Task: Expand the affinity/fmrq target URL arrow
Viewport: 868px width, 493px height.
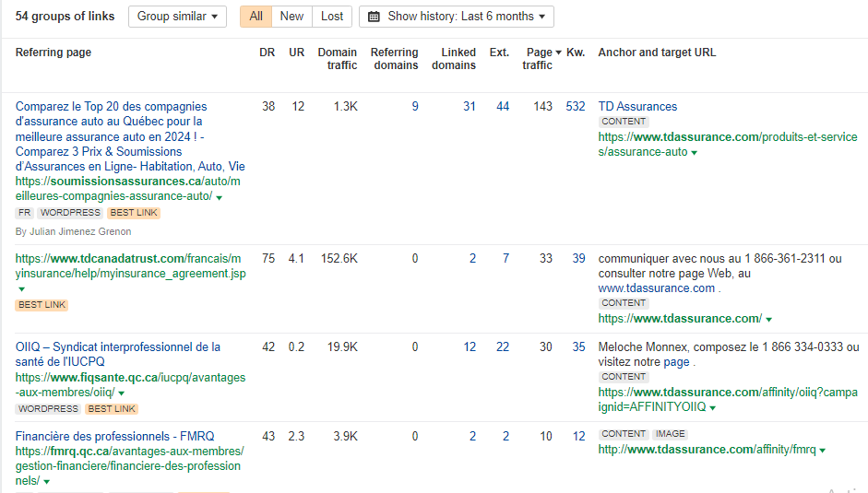Action: (x=823, y=451)
